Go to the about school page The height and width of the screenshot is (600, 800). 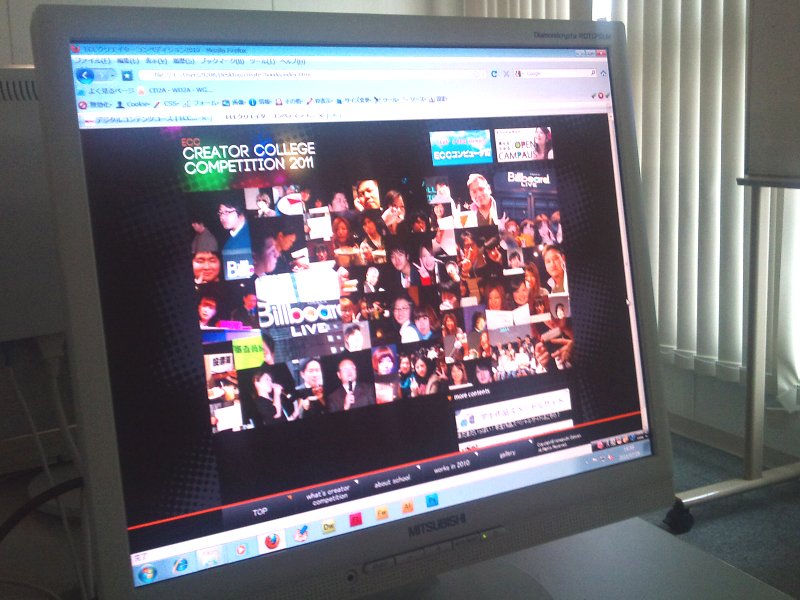click(x=392, y=484)
